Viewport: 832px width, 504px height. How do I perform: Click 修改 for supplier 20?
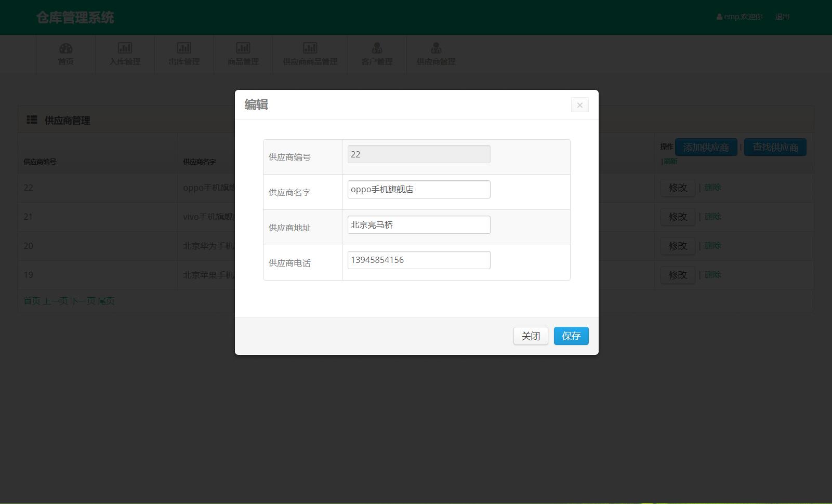pyautogui.click(x=678, y=246)
